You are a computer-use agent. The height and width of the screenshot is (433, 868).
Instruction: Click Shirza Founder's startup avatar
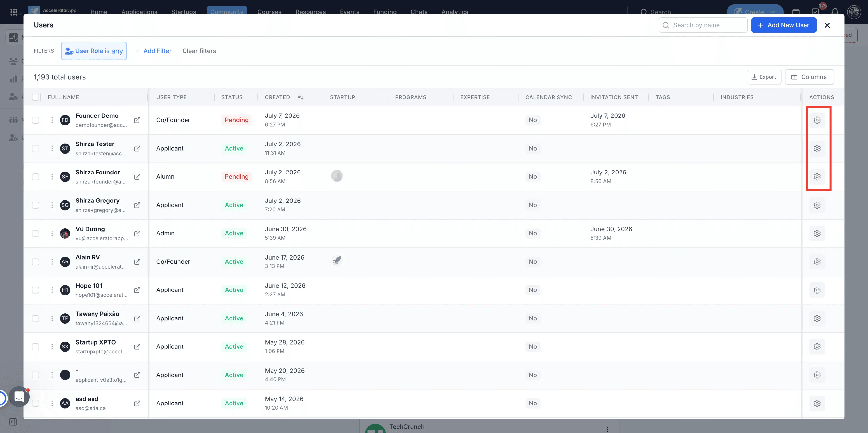click(337, 175)
